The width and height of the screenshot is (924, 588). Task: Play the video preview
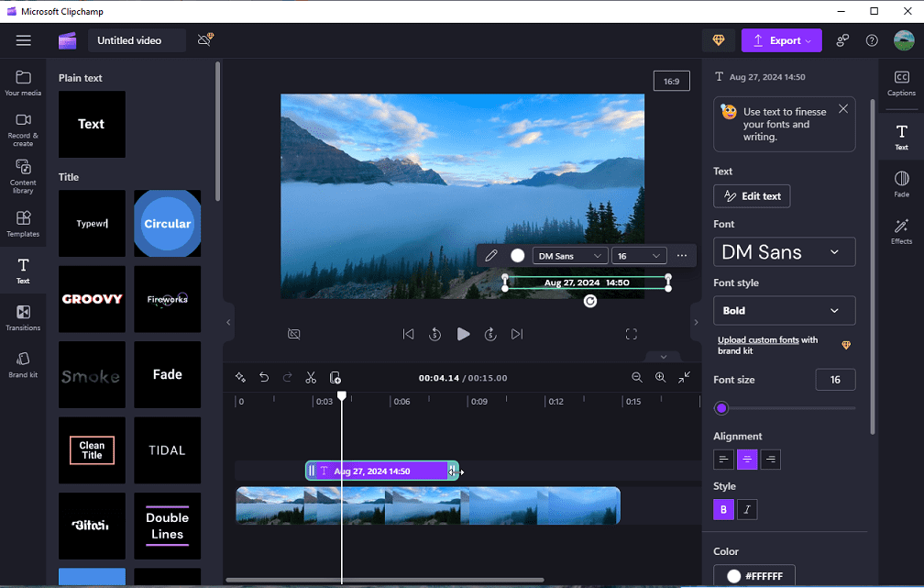pyautogui.click(x=463, y=335)
